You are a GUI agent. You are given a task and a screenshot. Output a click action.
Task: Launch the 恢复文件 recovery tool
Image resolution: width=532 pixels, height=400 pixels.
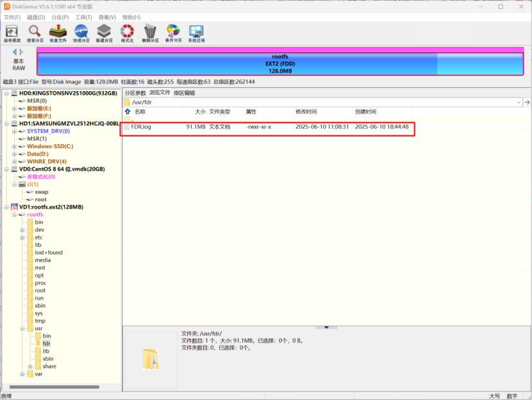[x=58, y=33]
